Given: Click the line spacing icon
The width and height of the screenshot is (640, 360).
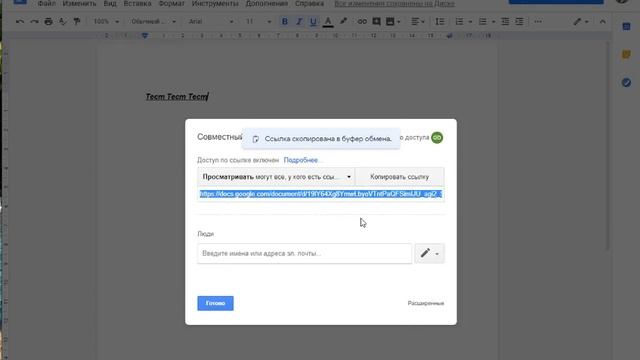Looking at the screenshot, I should (x=440, y=22).
